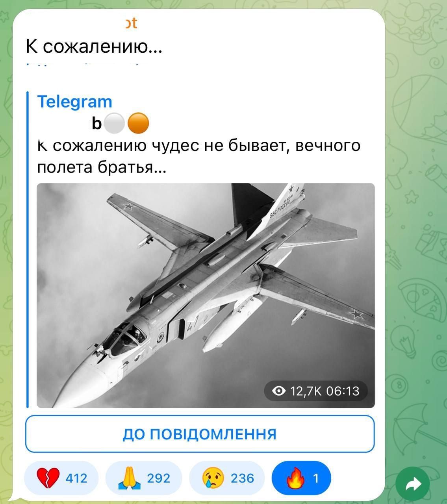
Task: Click the blue Telegram preview title link
Action: tap(75, 102)
